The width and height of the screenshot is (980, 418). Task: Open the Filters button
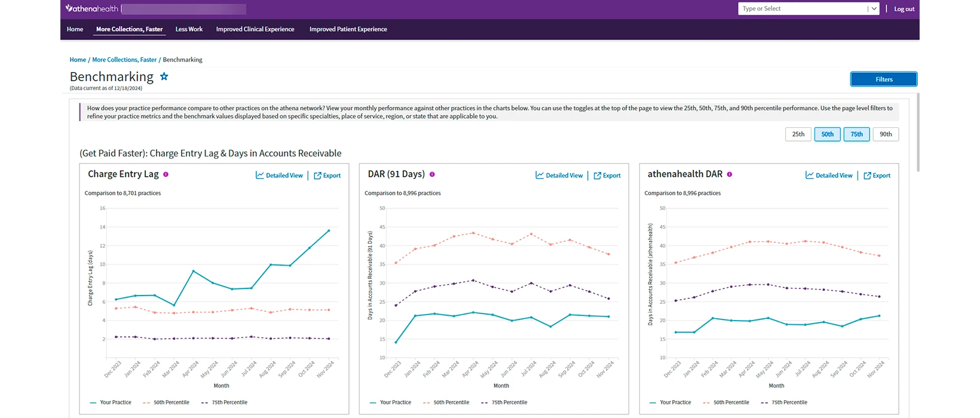pyautogui.click(x=883, y=79)
